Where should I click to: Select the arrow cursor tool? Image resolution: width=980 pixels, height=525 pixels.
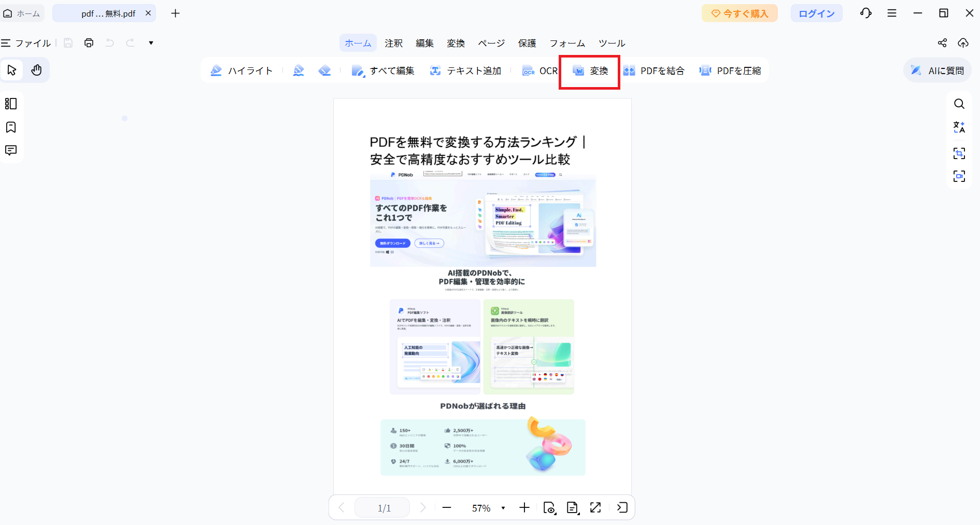(12, 70)
